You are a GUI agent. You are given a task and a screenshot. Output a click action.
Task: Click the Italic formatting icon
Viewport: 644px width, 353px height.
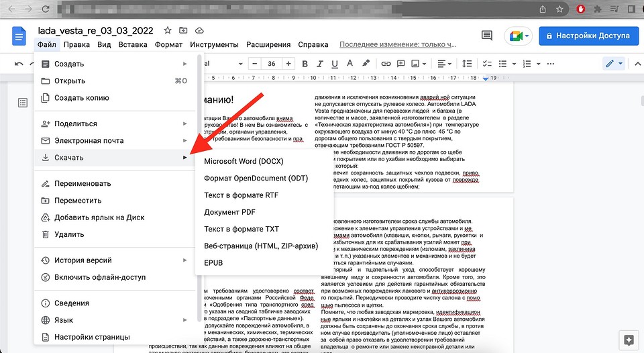click(320, 64)
